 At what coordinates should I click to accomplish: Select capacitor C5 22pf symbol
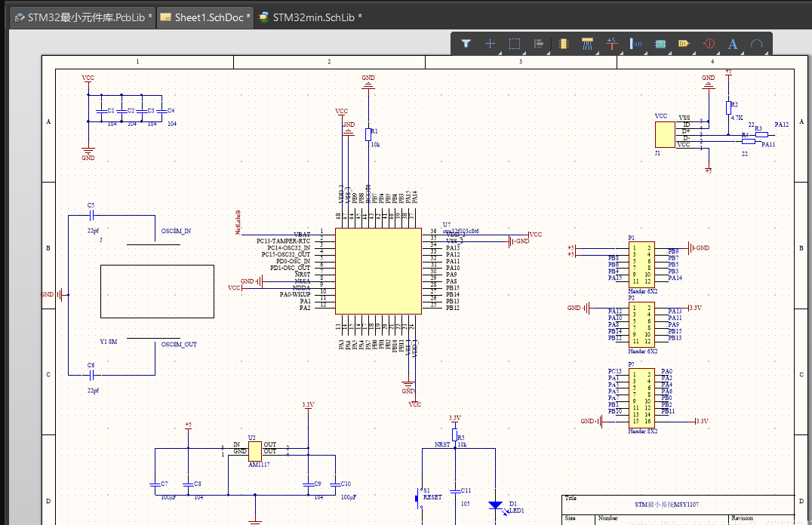[x=91, y=215]
